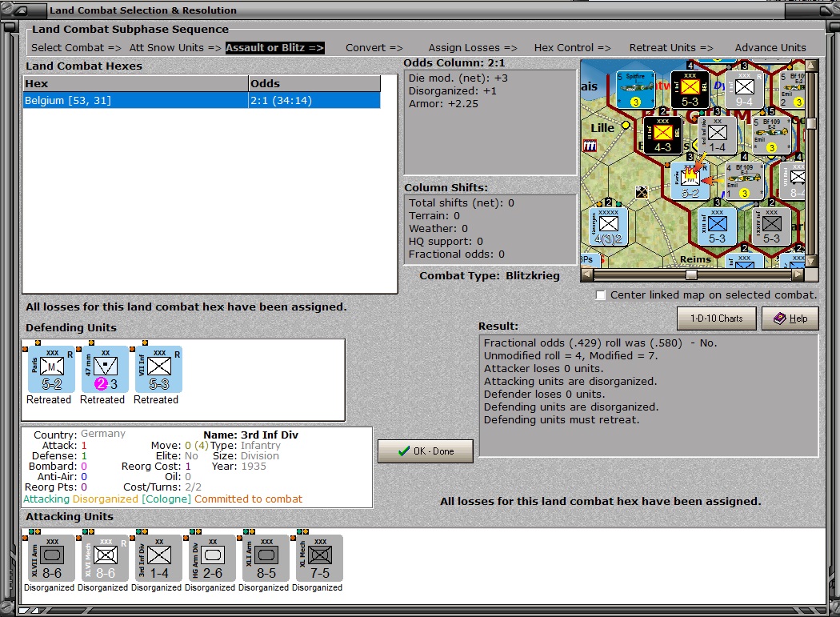
Task: Select the XLVII Arm 8-6 attacking unit
Action: 51,558
